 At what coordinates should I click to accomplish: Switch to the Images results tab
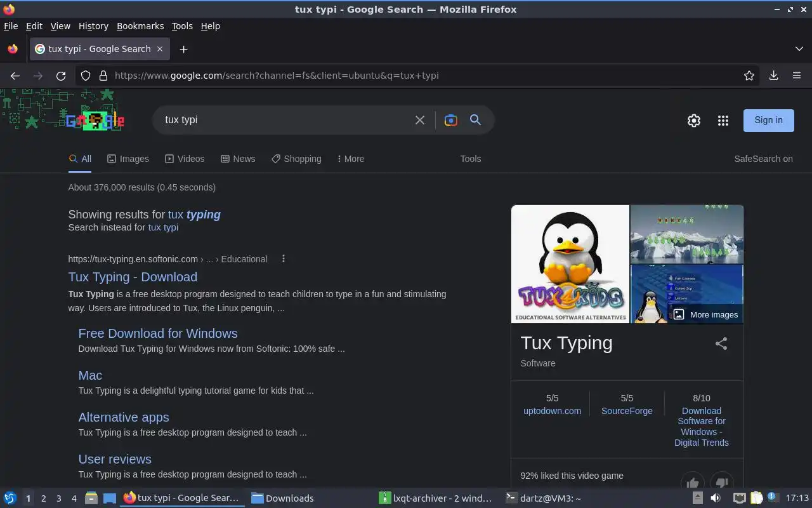coord(128,159)
